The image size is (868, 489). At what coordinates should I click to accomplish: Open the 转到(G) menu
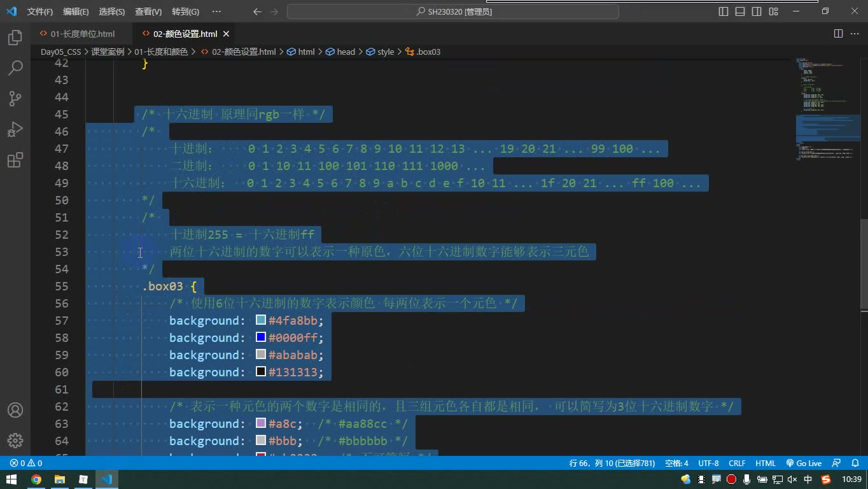185,11
